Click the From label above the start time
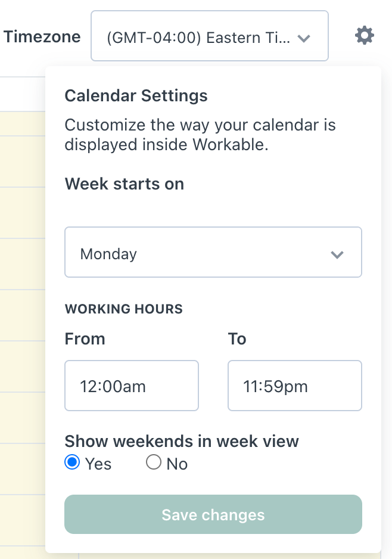This screenshot has width=392, height=559. pos(85,338)
